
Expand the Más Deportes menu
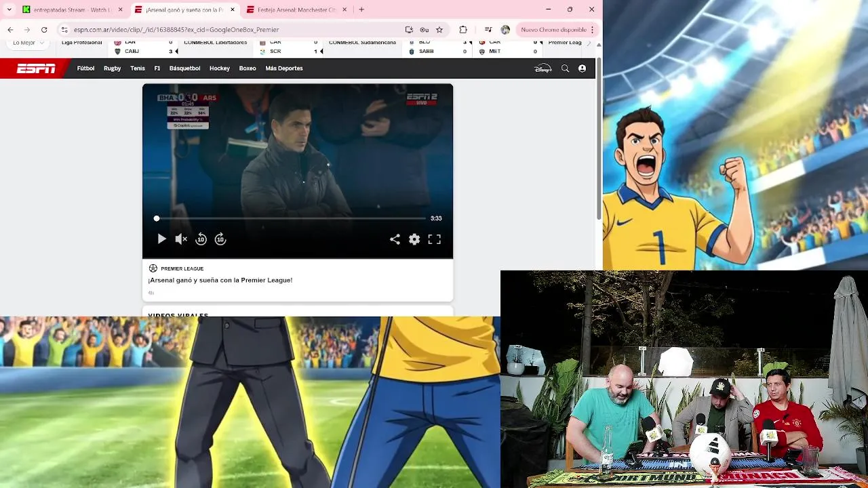coord(284,68)
